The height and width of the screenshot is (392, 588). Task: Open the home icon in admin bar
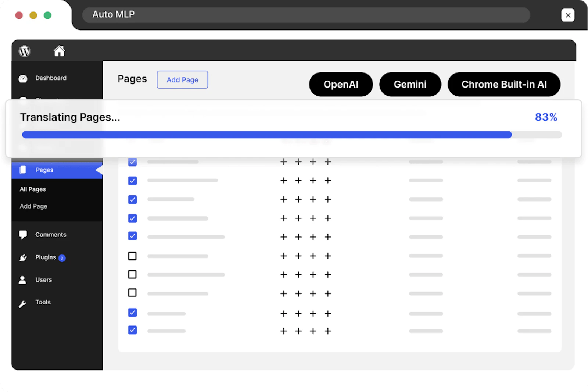pos(59,51)
